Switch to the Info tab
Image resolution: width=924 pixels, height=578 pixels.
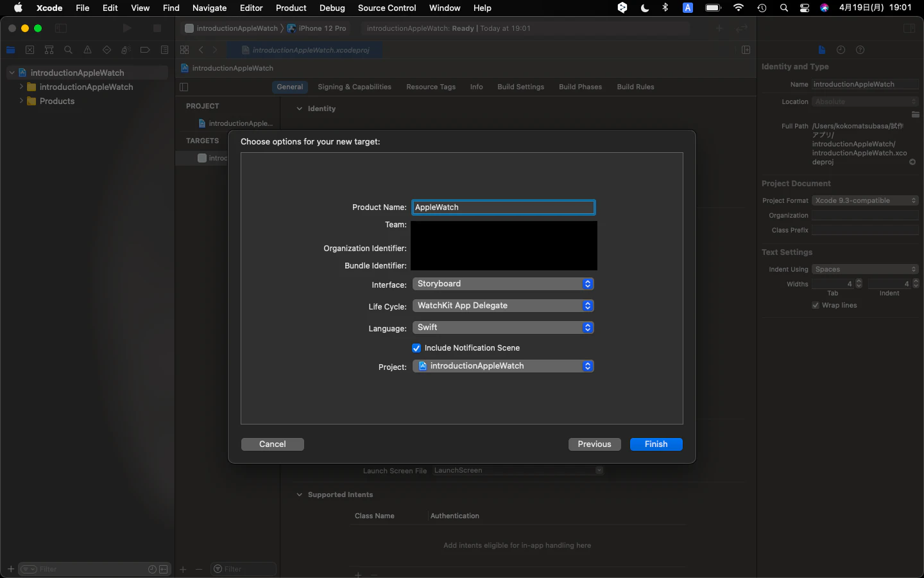pyautogui.click(x=476, y=87)
